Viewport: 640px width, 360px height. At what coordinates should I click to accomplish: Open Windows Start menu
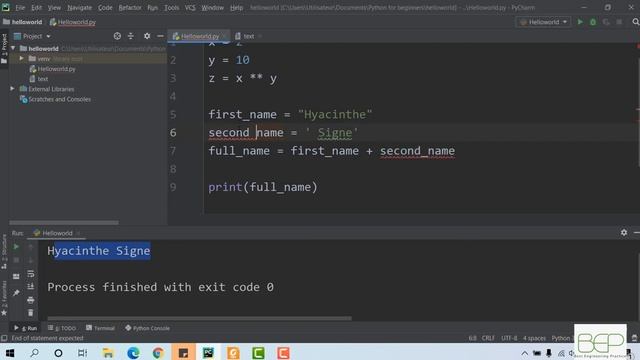tap(9, 353)
